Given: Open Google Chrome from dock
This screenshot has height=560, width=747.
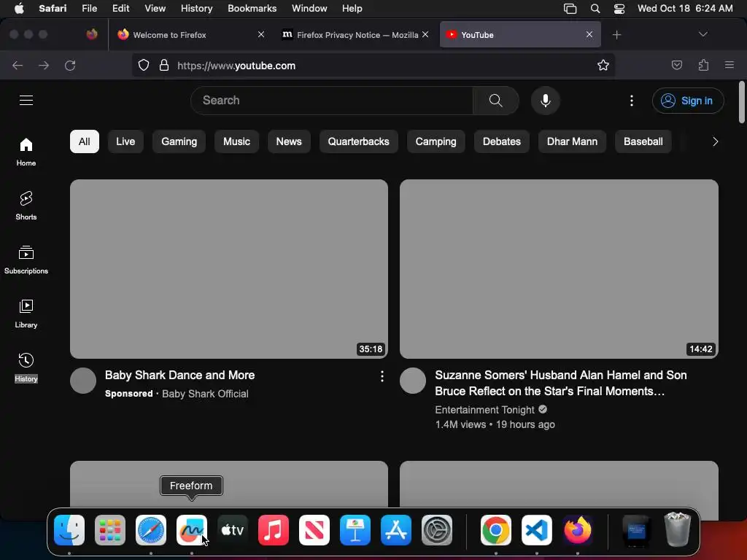Looking at the screenshot, I should point(495,530).
